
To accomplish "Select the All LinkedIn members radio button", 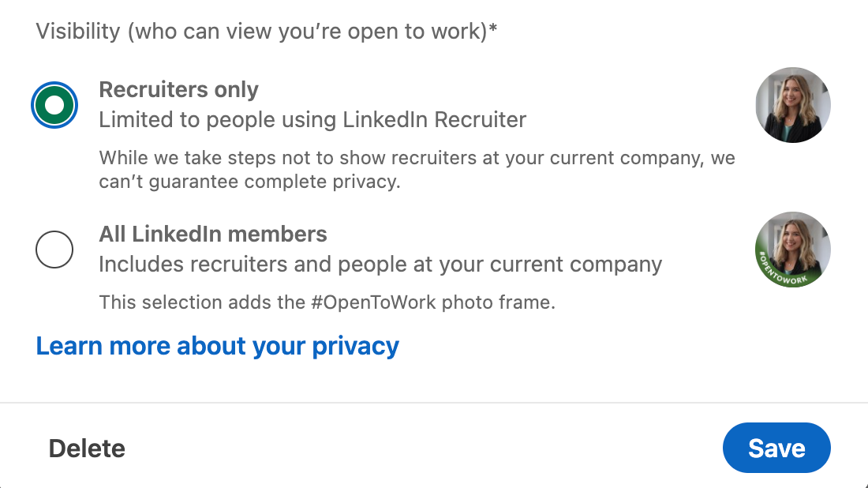I will tap(54, 250).
